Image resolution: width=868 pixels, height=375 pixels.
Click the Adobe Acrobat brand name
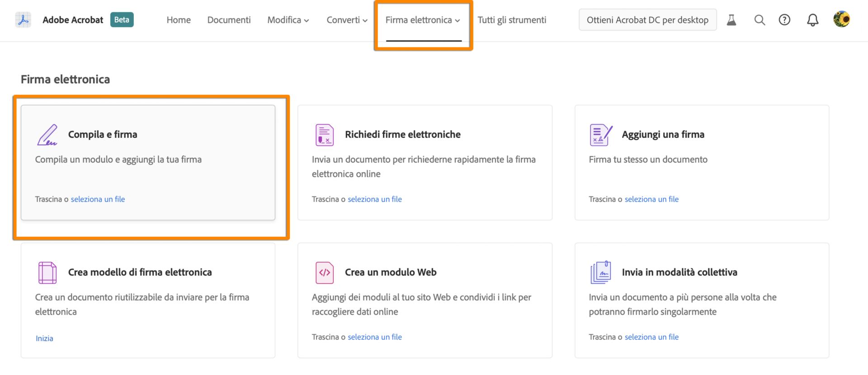tap(73, 20)
